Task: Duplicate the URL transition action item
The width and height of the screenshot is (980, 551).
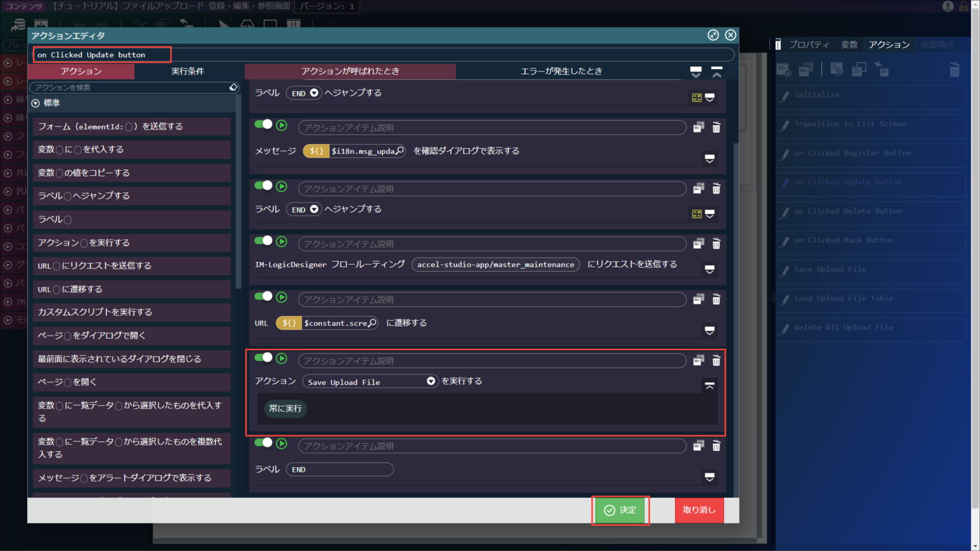Action: click(698, 299)
